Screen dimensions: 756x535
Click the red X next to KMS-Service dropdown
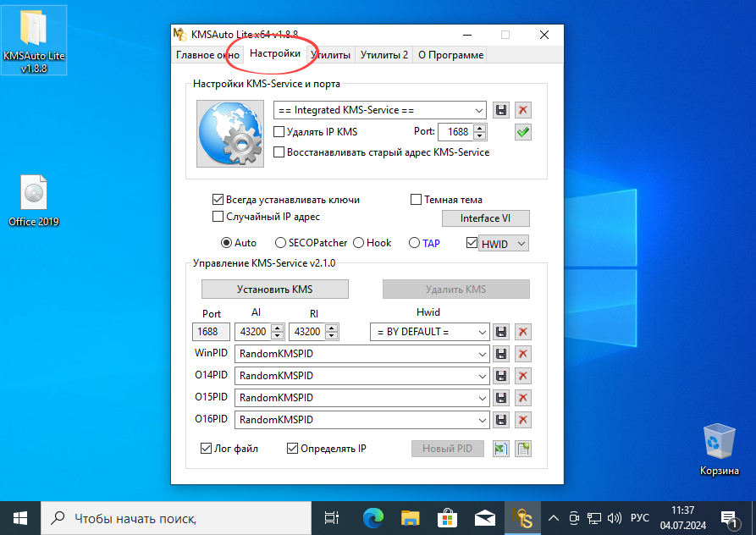[x=523, y=110]
